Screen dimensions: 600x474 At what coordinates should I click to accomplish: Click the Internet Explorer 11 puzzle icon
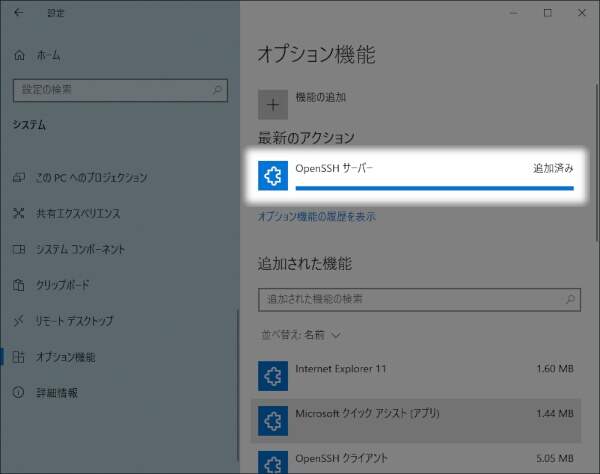tap(273, 376)
